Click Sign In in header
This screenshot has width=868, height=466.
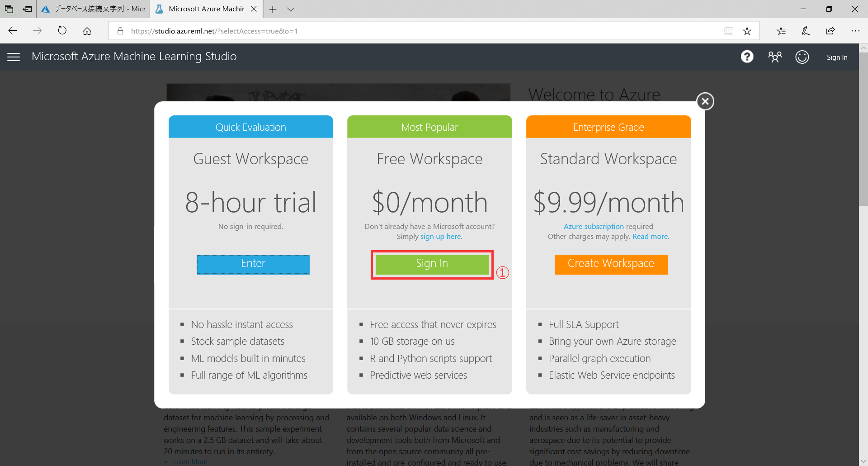coord(837,57)
